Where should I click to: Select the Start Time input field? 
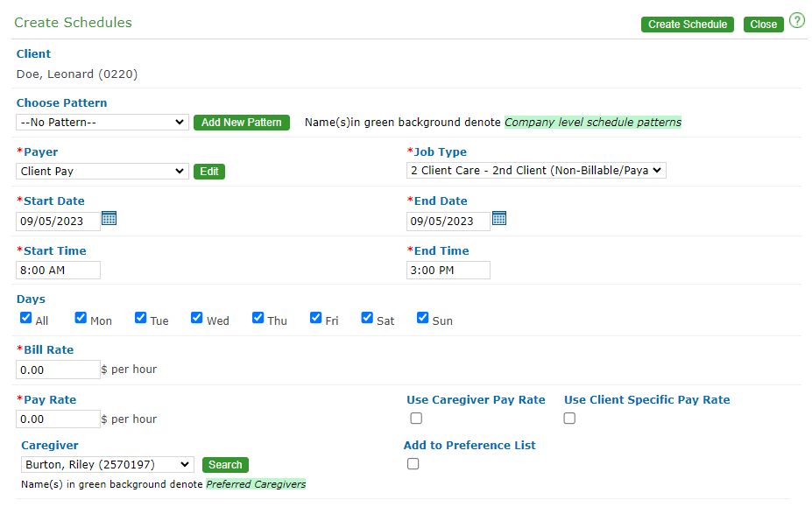coord(58,271)
